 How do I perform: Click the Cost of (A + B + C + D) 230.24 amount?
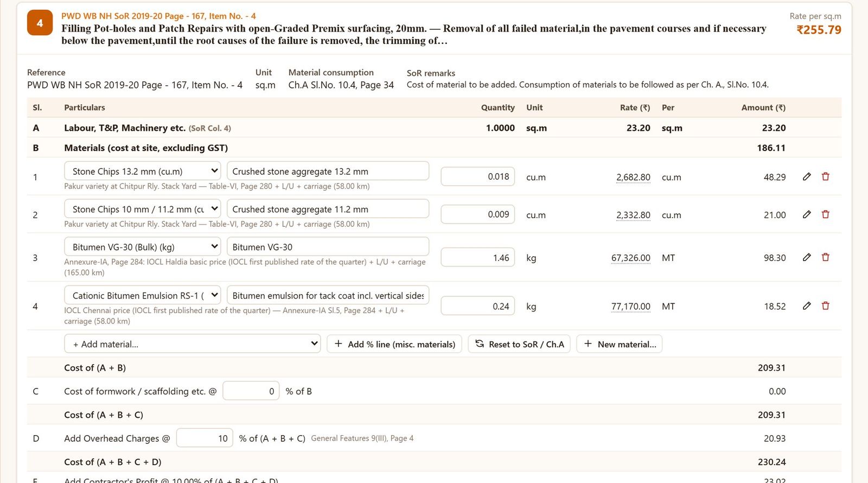tap(771, 462)
